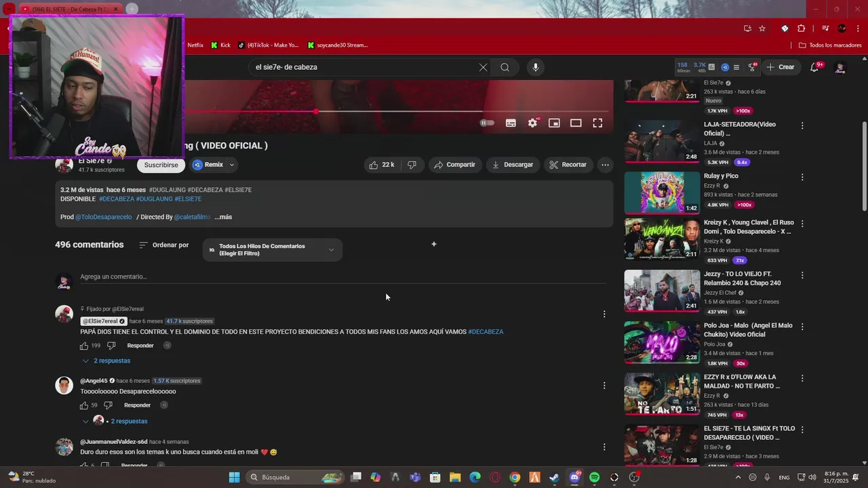Click Compartir share button
The image size is (868, 488).
pos(455,165)
